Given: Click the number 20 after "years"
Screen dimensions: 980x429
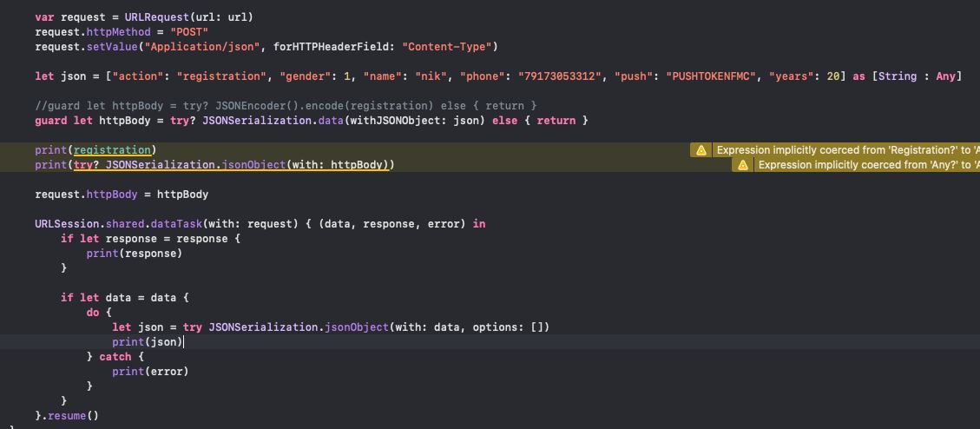Looking at the screenshot, I should (833, 76).
